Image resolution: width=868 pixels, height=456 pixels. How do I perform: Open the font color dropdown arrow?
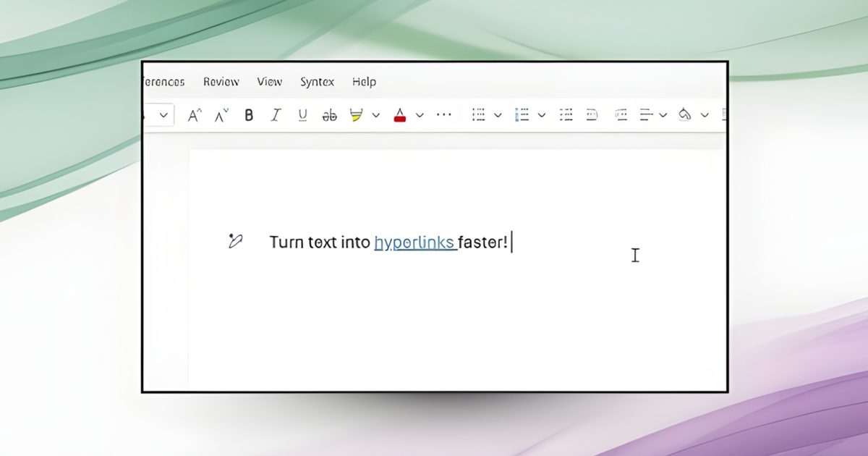tap(420, 115)
